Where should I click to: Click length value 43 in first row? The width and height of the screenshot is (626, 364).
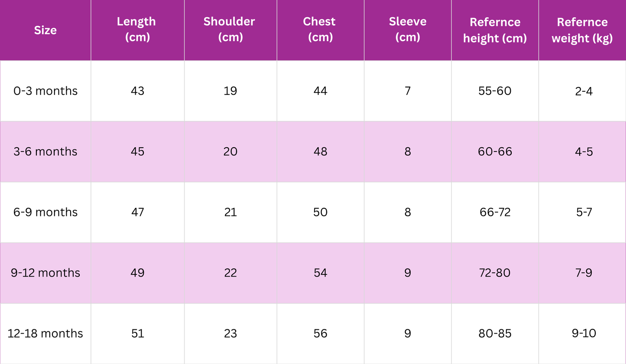tap(137, 91)
